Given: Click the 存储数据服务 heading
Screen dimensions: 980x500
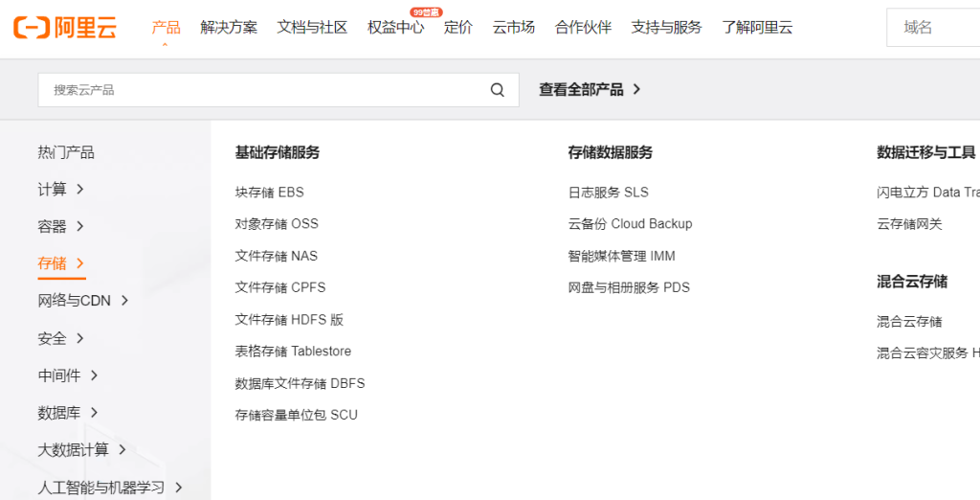Looking at the screenshot, I should [611, 152].
